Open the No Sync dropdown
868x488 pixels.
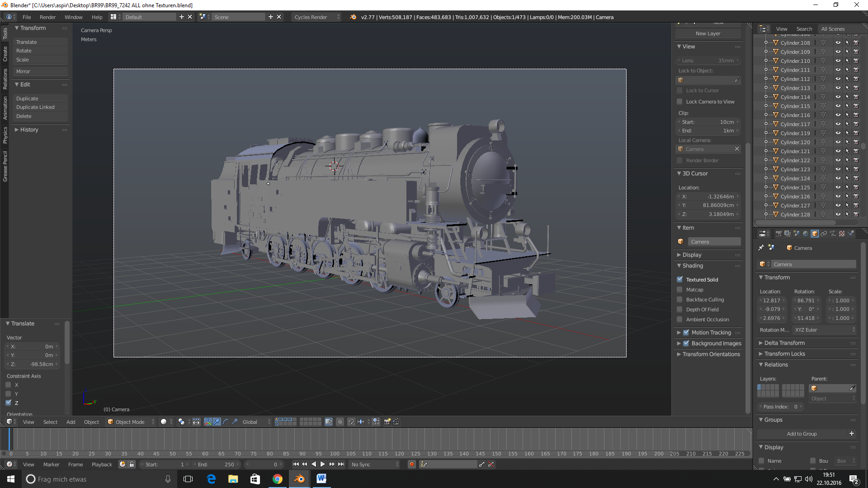[x=375, y=464]
